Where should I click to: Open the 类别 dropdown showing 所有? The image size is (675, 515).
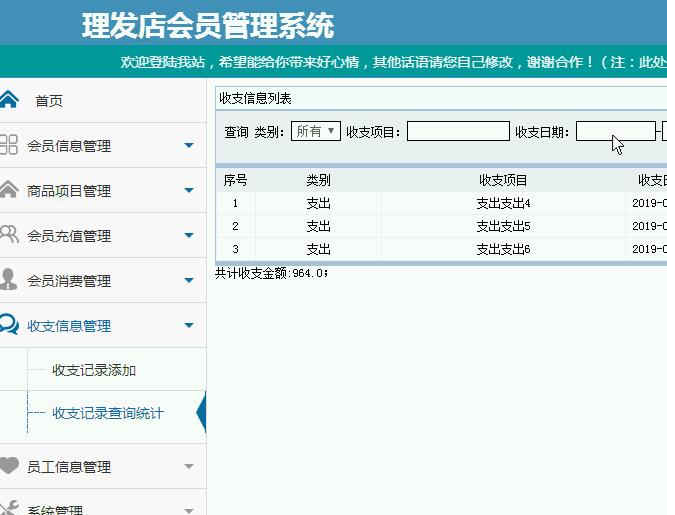click(x=316, y=131)
